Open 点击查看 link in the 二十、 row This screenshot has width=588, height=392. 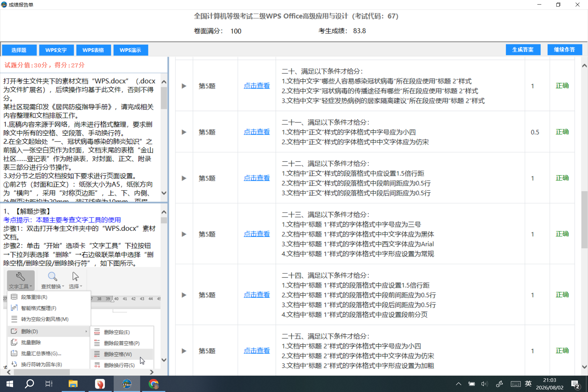(257, 86)
